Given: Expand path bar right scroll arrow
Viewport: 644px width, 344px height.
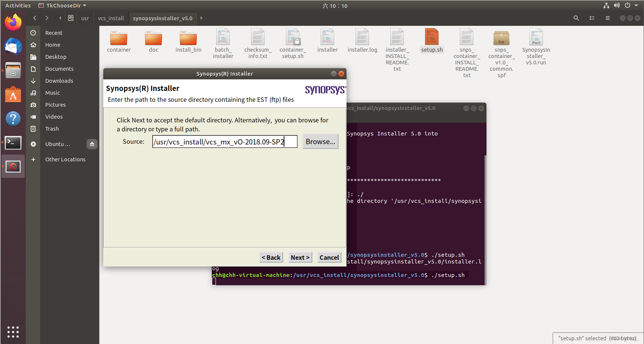Looking at the screenshot, I should (201, 18).
